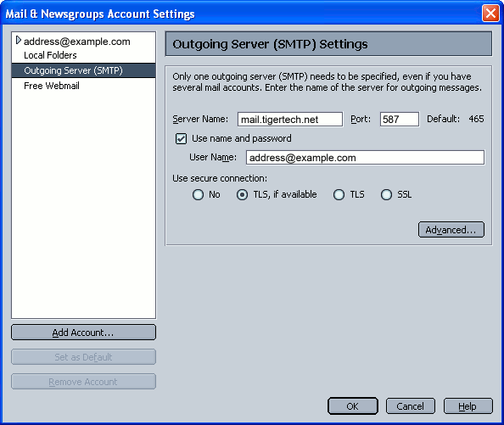Viewport: 504px width, 425px height.
Task: Choose SSL secure connection option
Action: (x=386, y=194)
